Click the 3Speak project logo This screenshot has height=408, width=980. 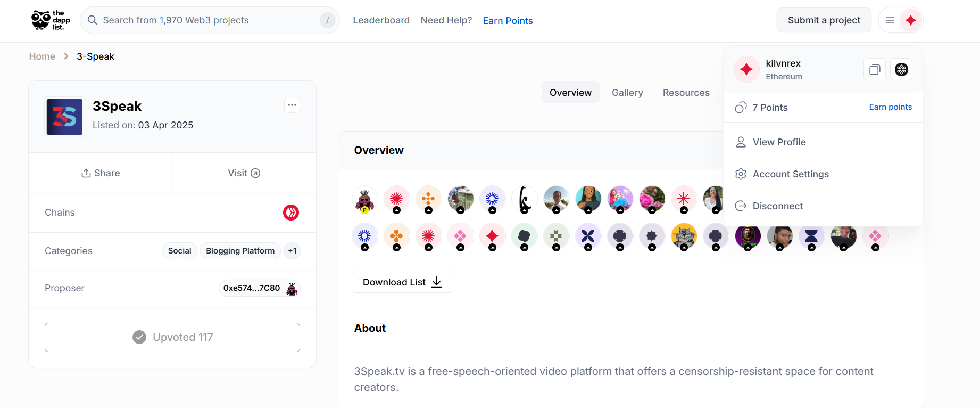point(64,117)
